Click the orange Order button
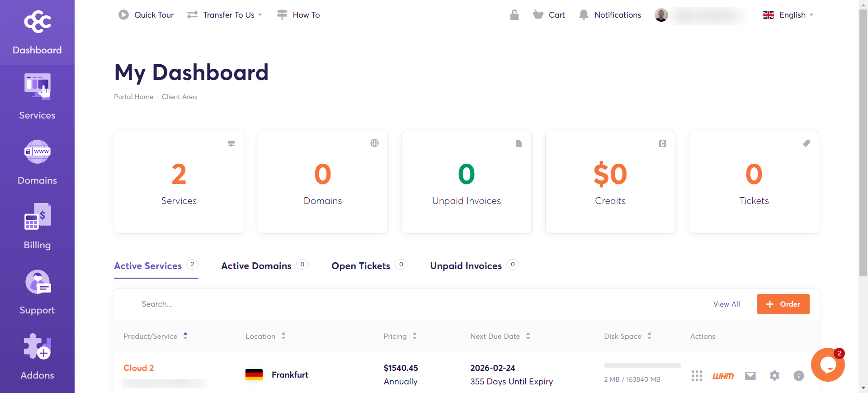Screen dimensions: 868x393 coord(783,304)
